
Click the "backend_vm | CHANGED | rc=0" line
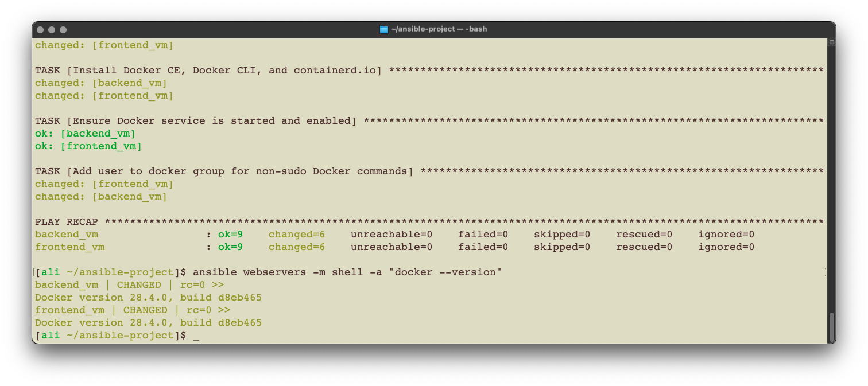[129, 285]
